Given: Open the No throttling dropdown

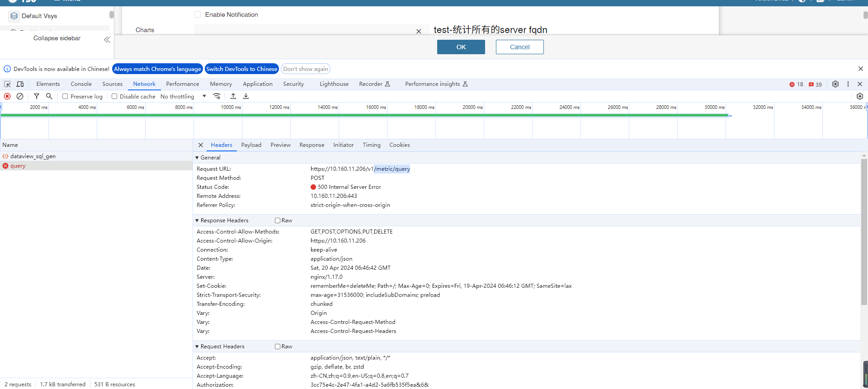Looking at the screenshot, I should [x=183, y=96].
